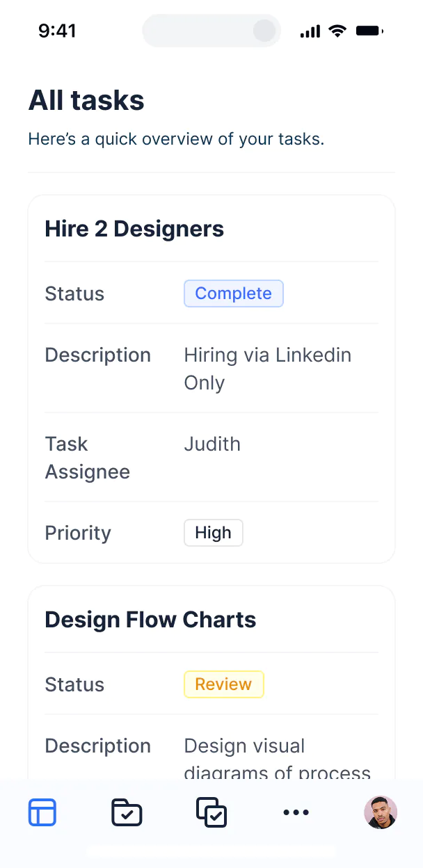Open the tasks folder icon in bottom bar

(x=127, y=812)
